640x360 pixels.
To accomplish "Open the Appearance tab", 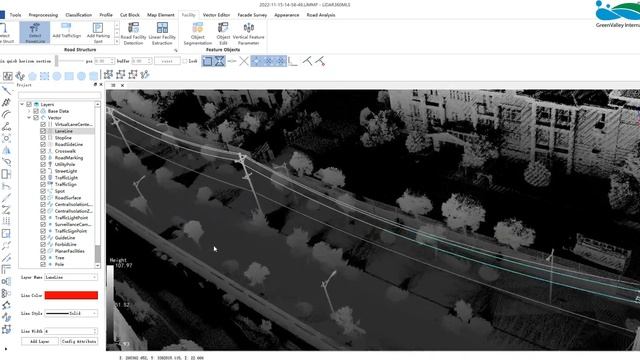I will (287, 15).
